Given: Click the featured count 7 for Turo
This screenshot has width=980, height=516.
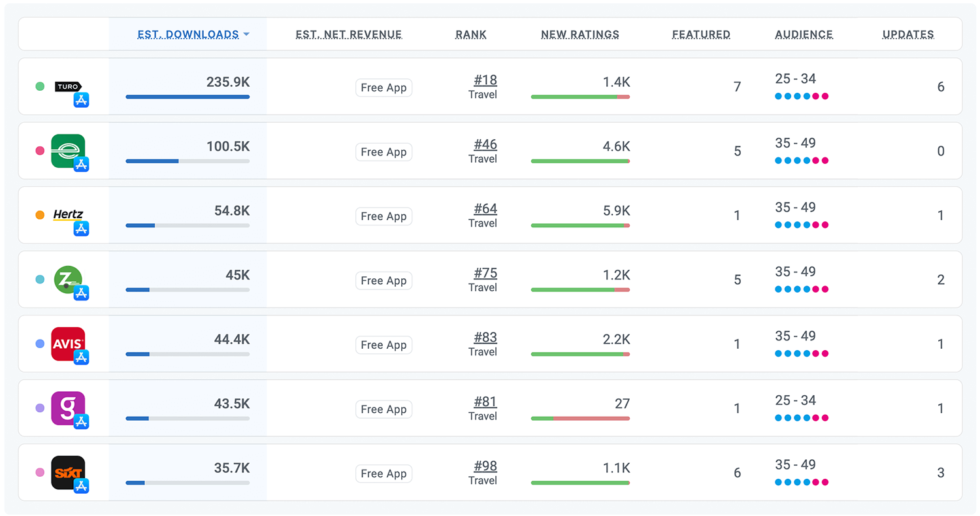Looking at the screenshot, I should (x=737, y=87).
